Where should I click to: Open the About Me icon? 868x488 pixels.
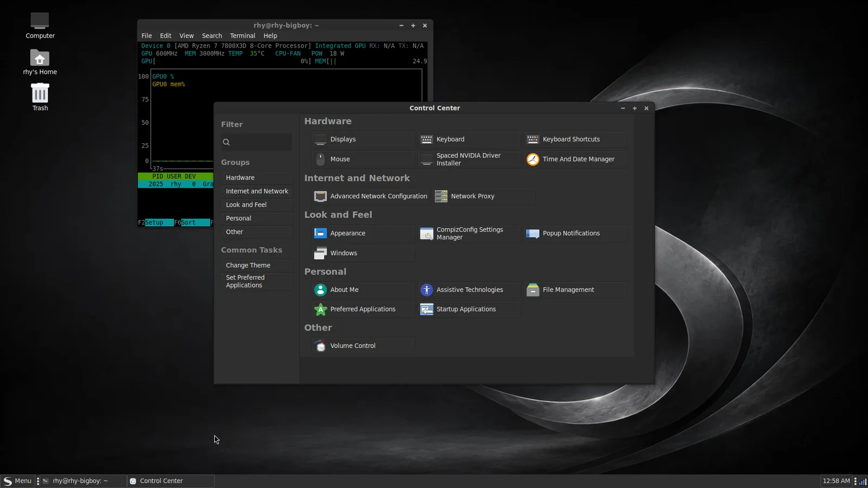tap(321, 290)
